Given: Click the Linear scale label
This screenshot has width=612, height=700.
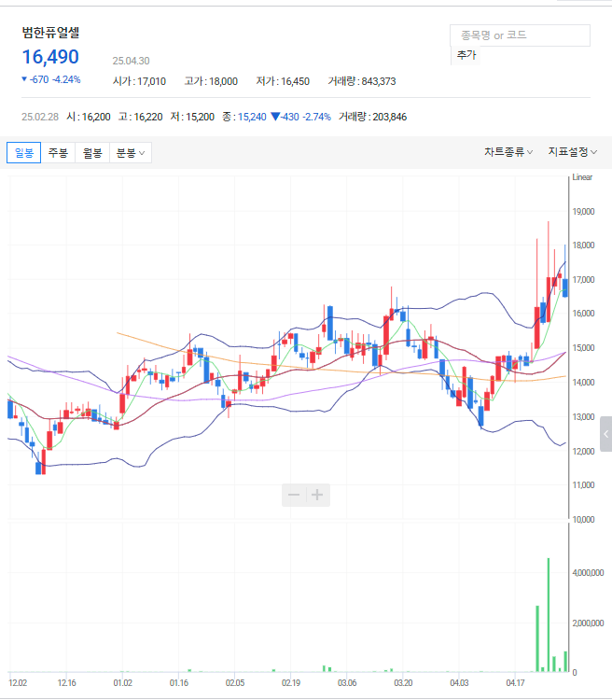Looking at the screenshot, I should tap(582, 177).
